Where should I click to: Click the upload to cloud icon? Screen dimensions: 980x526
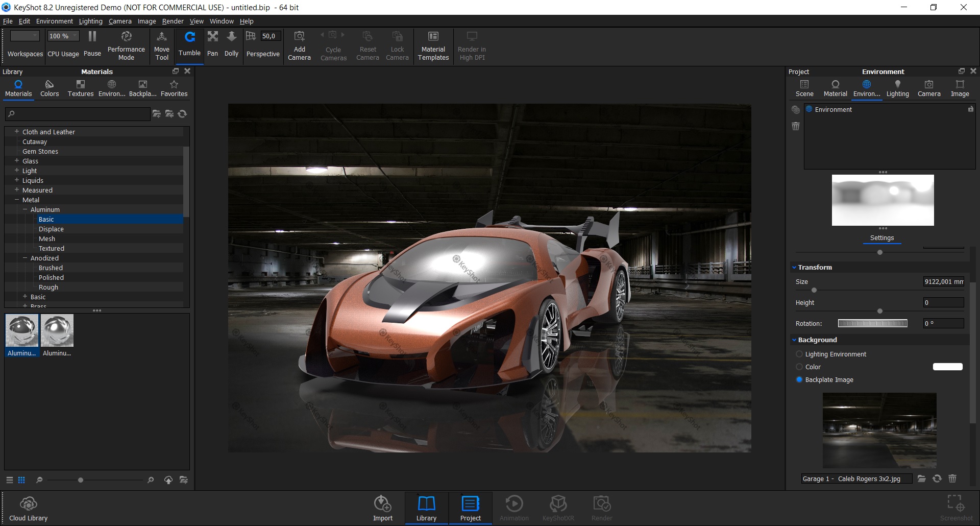[x=168, y=480]
